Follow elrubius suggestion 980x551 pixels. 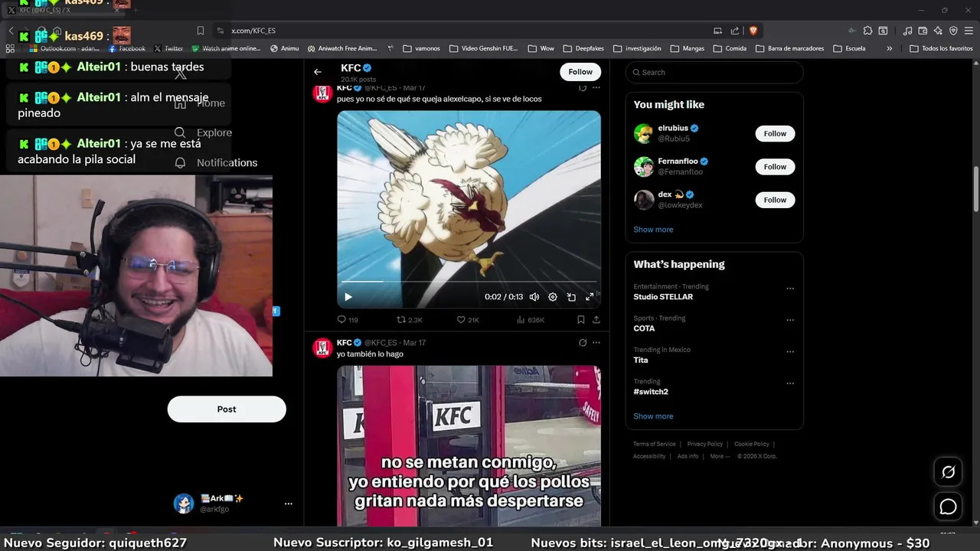(x=775, y=133)
